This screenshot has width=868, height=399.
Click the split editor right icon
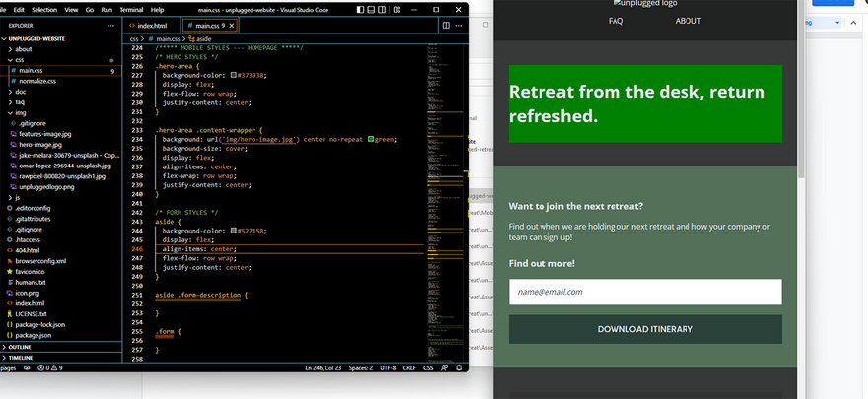tap(446, 25)
